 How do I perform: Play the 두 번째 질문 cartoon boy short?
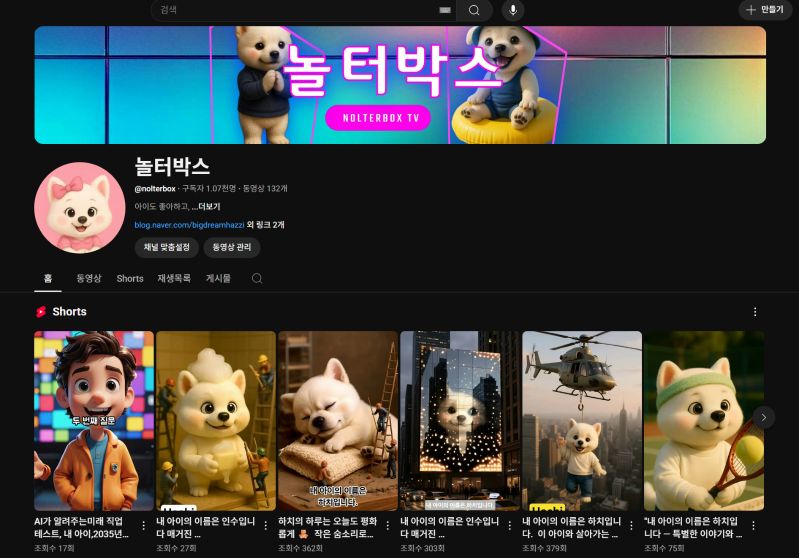94,421
